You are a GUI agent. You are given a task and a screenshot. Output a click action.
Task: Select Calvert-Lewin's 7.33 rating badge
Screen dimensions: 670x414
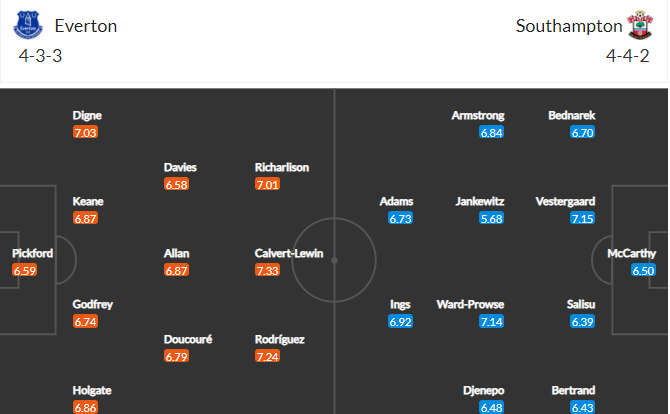(x=267, y=270)
